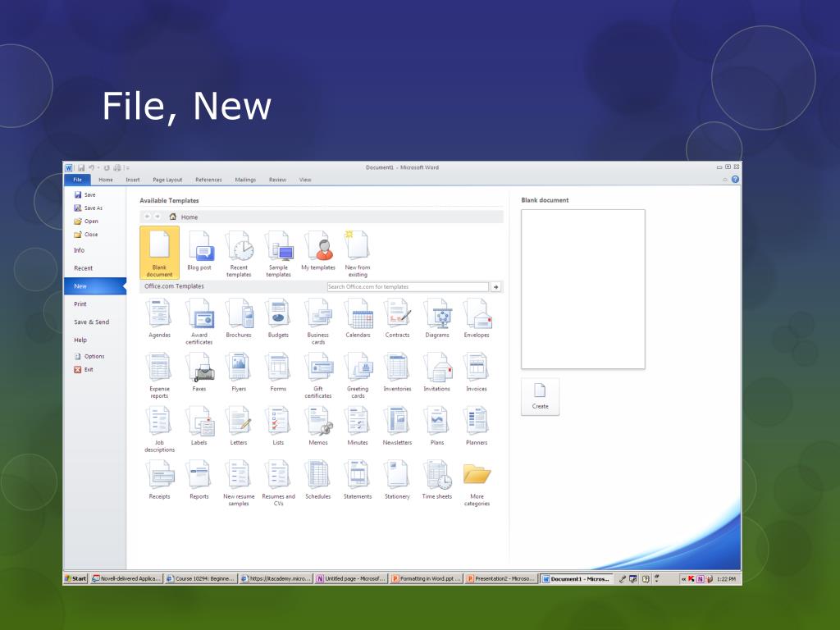This screenshot has height=630, width=840.
Task: Open the Schedules template category
Action: click(x=318, y=479)
